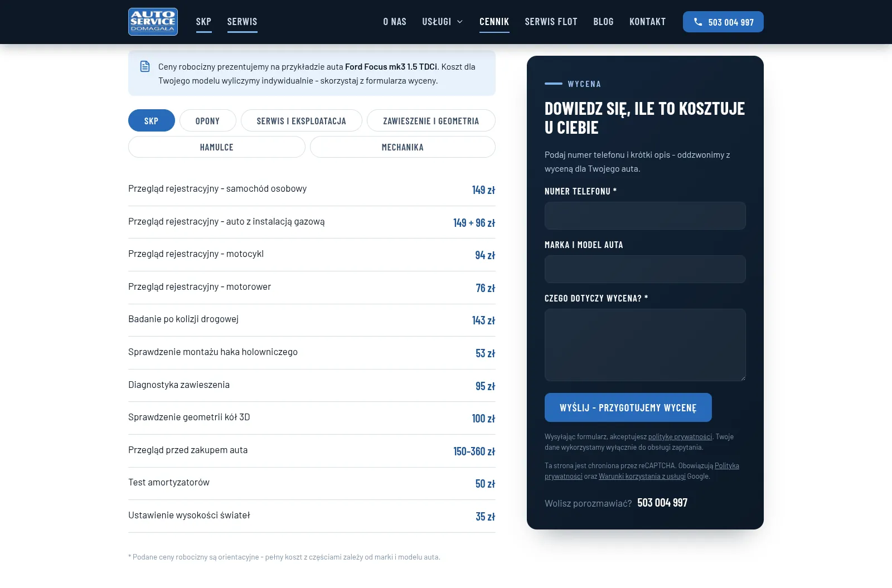This screenshot has width=892, height=588.
Task: Switch to the Hamulce tab
Action: 216,147
